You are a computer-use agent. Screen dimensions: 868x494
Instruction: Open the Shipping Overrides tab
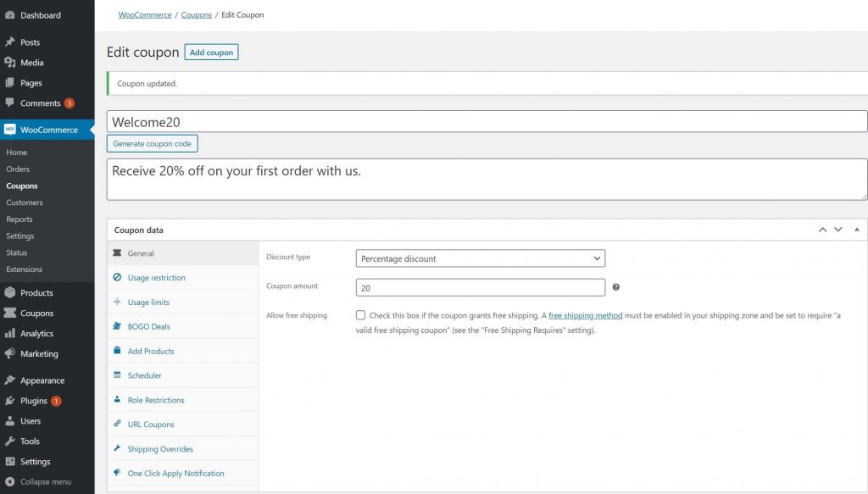click(183, 448)
